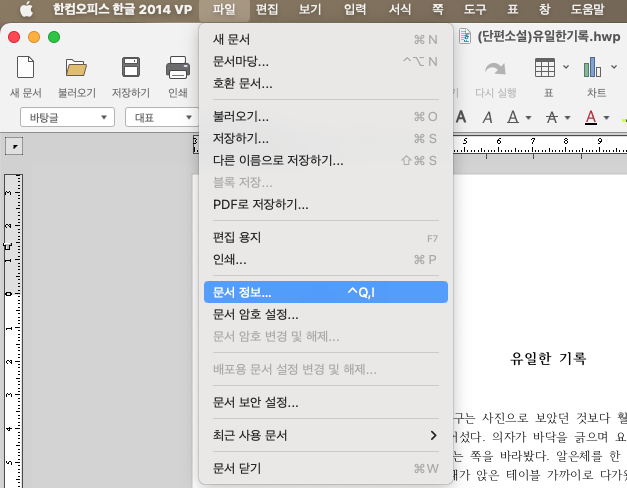Image resolution: width=627 pixels, height=488 pixels.
Task: Expand the underline style dropdown arrow
Action: pos(528,118)
